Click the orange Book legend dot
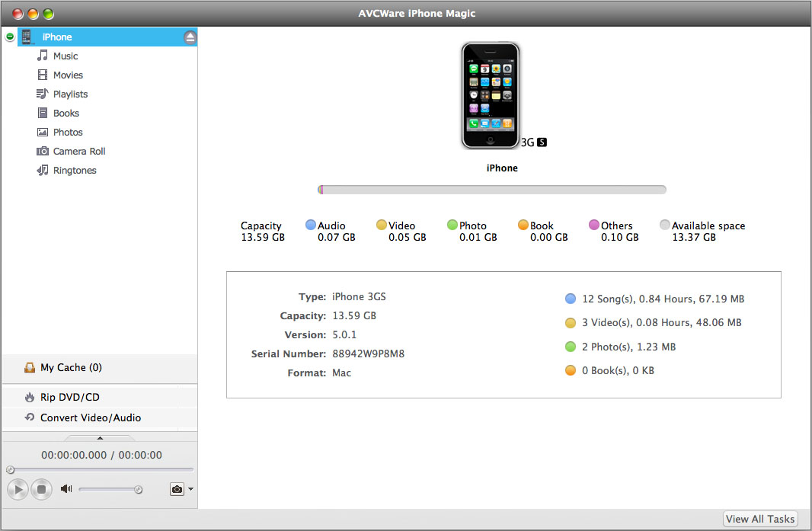812x531 pixels. click(x=523, y=225)
